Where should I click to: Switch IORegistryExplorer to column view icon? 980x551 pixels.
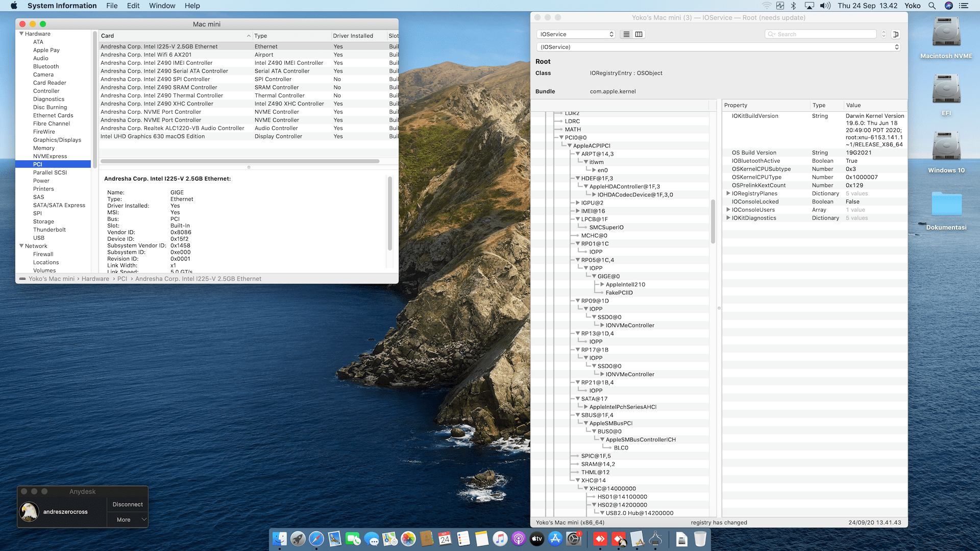click(x=639, y=34)
